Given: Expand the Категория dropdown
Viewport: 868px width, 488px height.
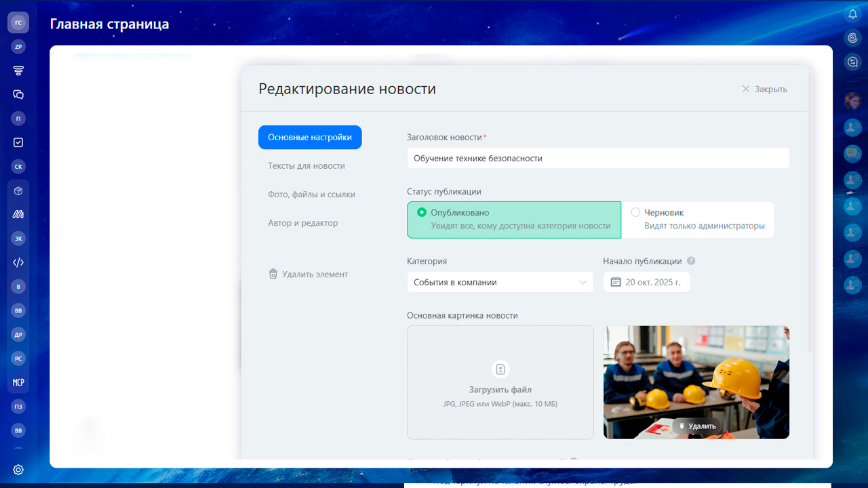Looking at the screenshot, I should point(500,282).
